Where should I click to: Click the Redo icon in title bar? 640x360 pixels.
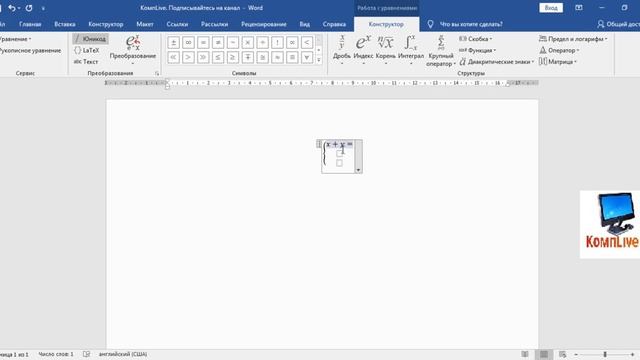(29, 8)
